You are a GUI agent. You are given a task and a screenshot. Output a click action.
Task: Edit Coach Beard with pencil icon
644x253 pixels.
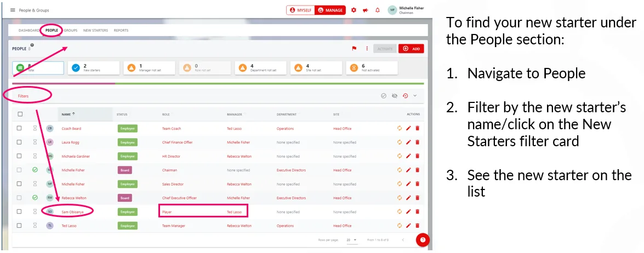pos(408,128)
